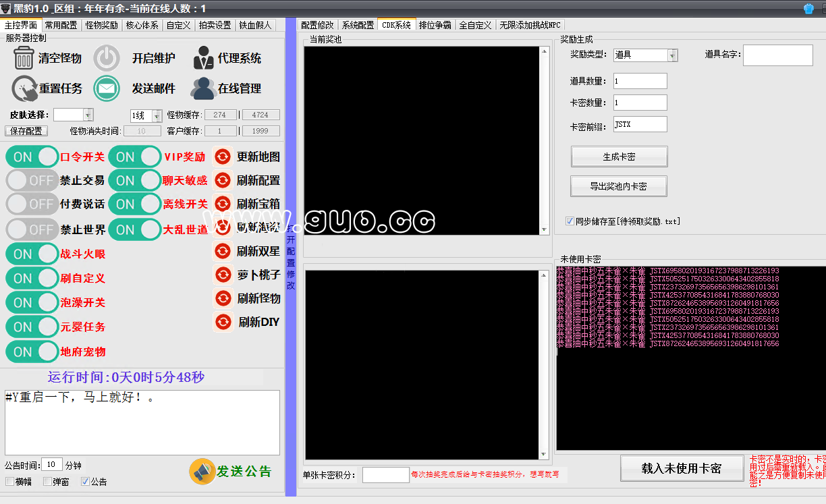The height and width of the screenshot is (504, 826).
Task: Switch to the 核心体系 tab
Action: coord(142,25)
